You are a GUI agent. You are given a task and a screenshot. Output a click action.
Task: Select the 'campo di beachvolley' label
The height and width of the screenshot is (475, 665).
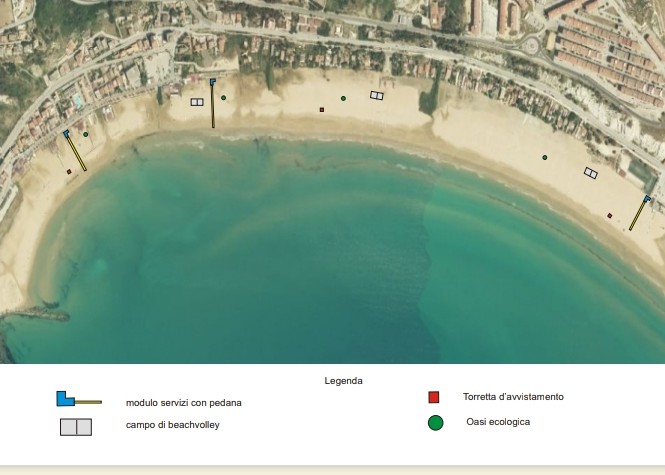click(x=173, y=425)
